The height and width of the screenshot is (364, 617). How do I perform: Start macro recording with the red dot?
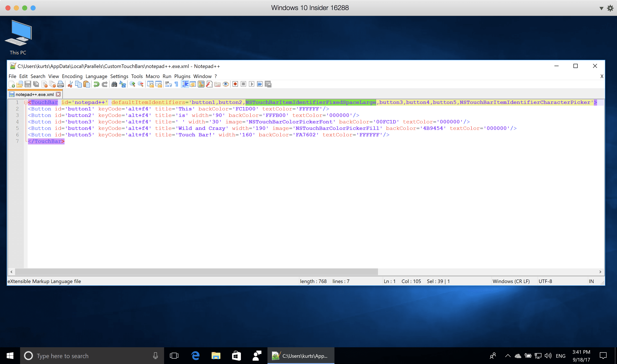tap(235, 84)
